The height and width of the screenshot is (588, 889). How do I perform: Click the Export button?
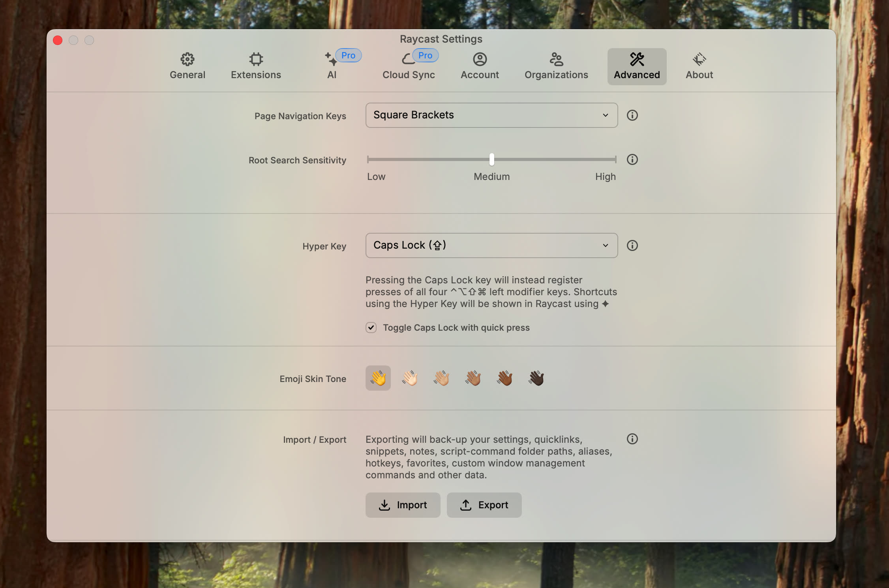(x=484, y=505)
